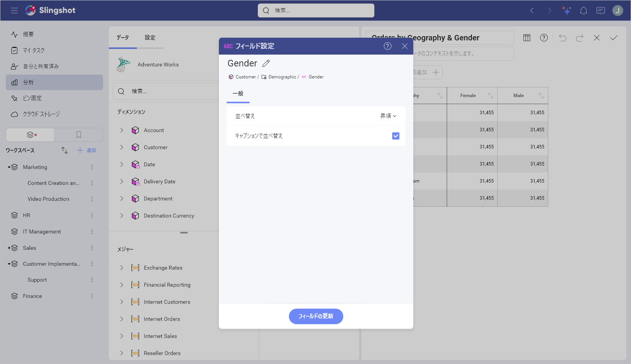Expand the Date dimension

(122, 164)
